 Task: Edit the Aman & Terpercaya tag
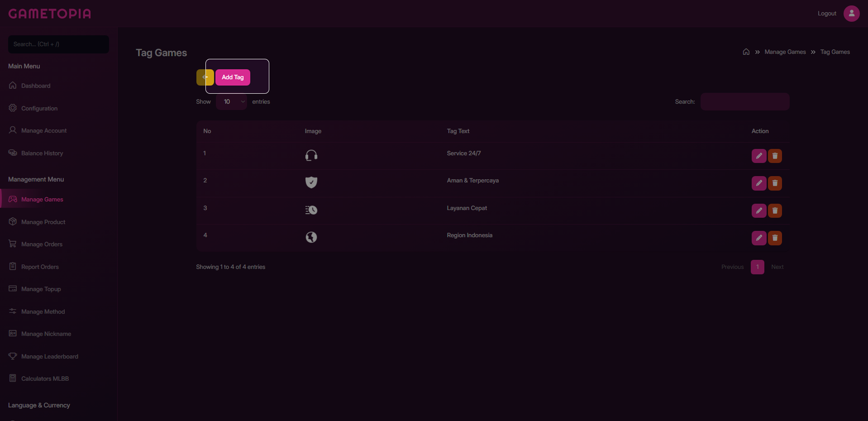pos(759,183)
